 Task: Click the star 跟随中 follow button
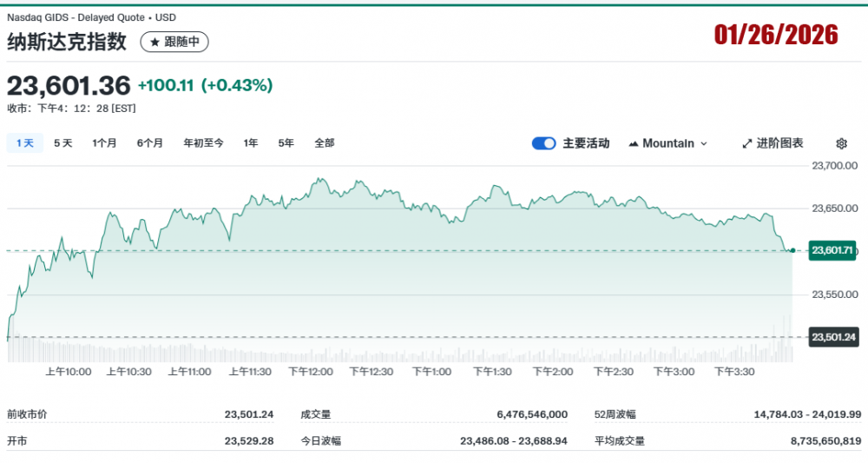click(x=174, y=42)
